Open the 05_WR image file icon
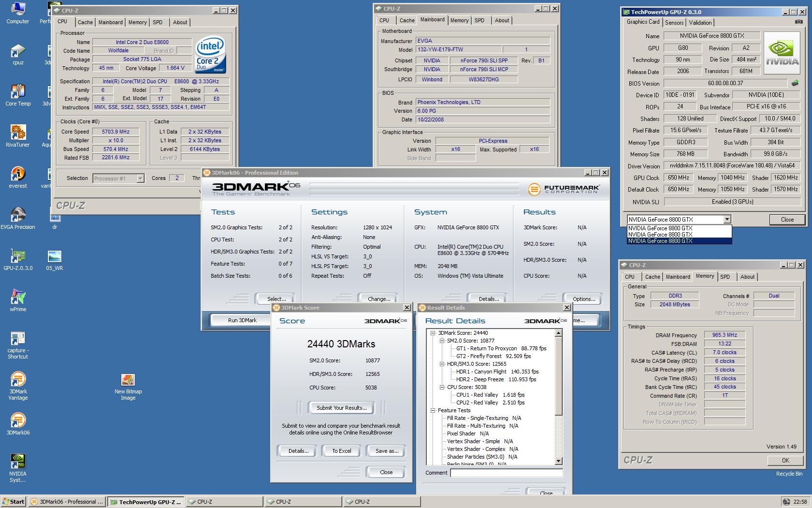812x508 pixels. coord(55,260)
